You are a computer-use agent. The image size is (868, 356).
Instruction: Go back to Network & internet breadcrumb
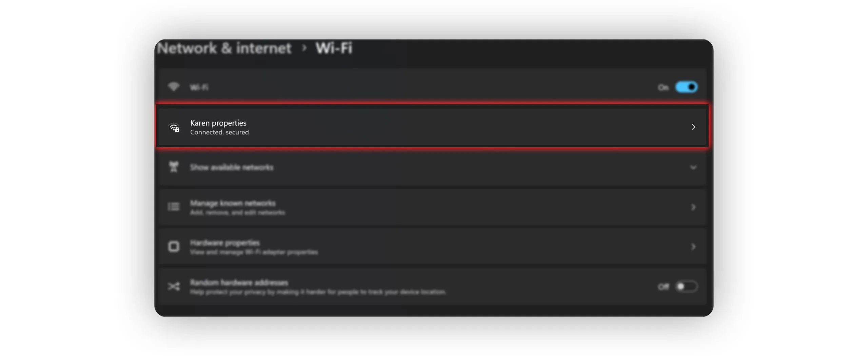click(x=224, y=48)
